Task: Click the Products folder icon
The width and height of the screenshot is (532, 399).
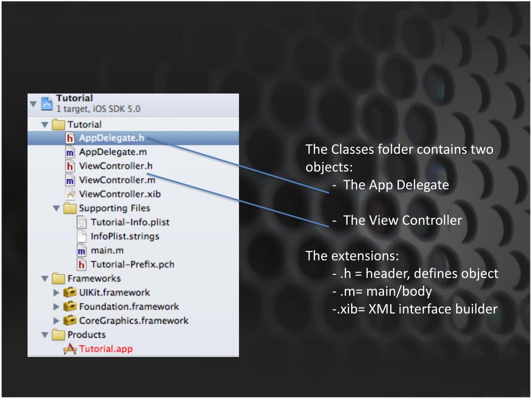Action: coord(58,335)
